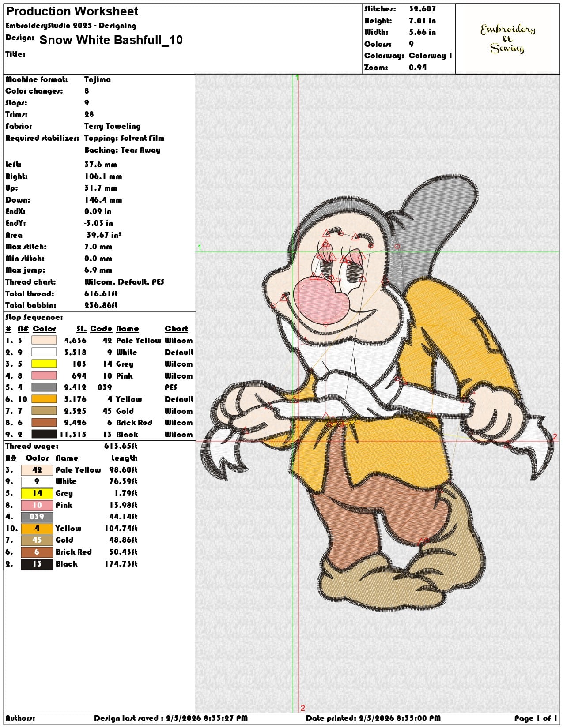Click the width value 5.66 in
Viewport: 563px width, 728px height.
422,32
